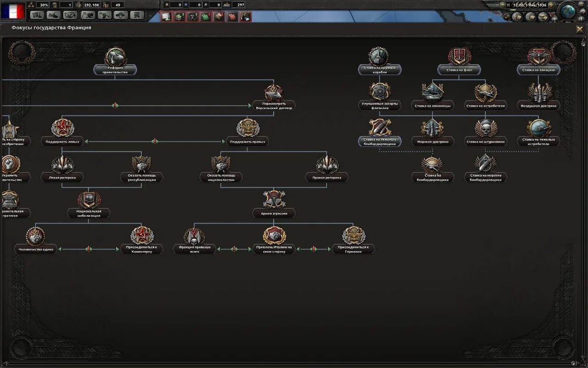Close the focus tree with X button
The height and width of the screenshot is (368, 588).
tap(580, 29)
